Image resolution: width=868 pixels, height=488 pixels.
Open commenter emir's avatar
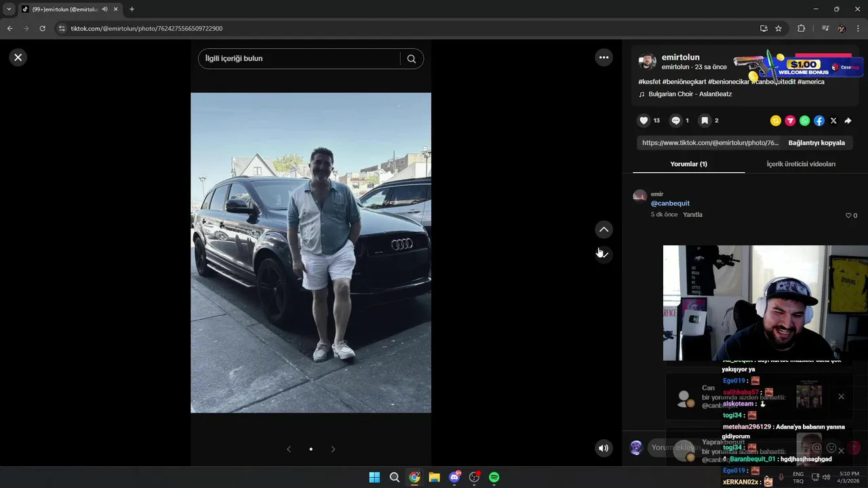tap(639, 197)
